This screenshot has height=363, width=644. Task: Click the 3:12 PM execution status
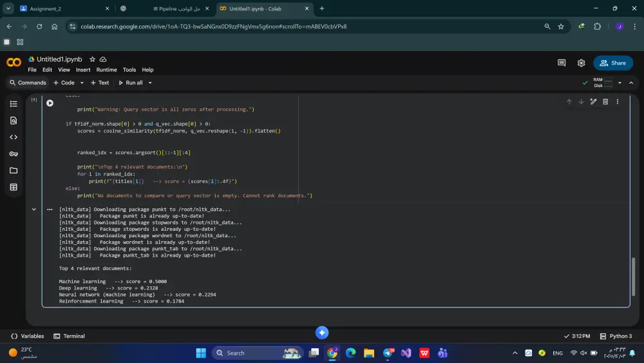point(577,336)
